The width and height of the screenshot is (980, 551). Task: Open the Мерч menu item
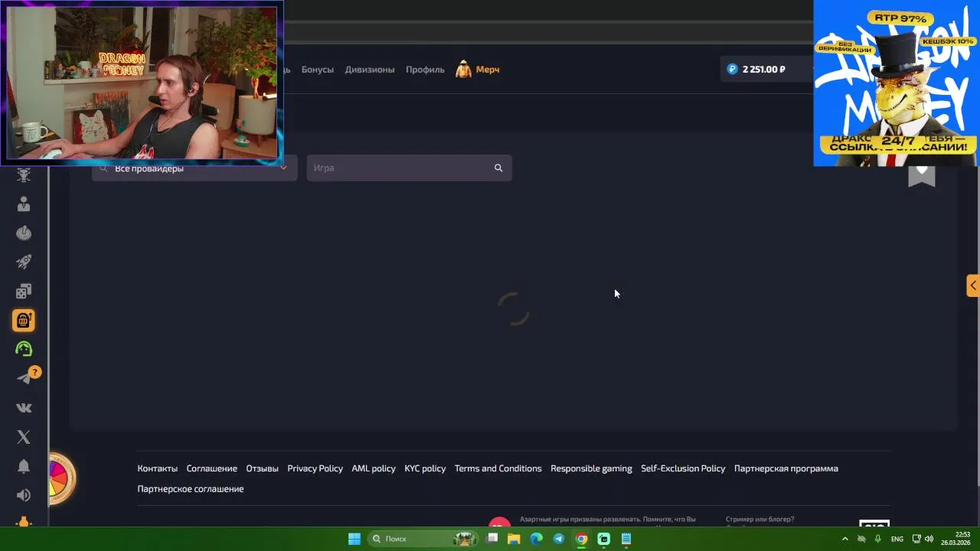coord(488,69)
